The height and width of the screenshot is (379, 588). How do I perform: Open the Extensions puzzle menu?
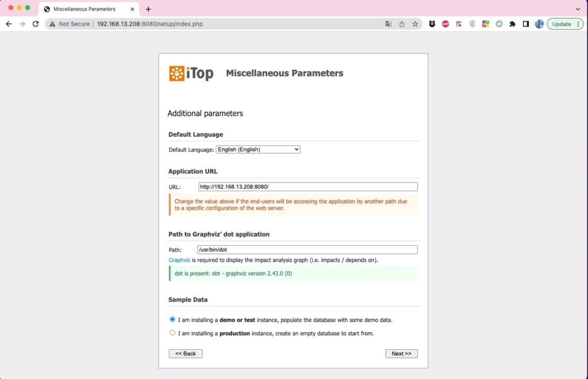point(512,24)
